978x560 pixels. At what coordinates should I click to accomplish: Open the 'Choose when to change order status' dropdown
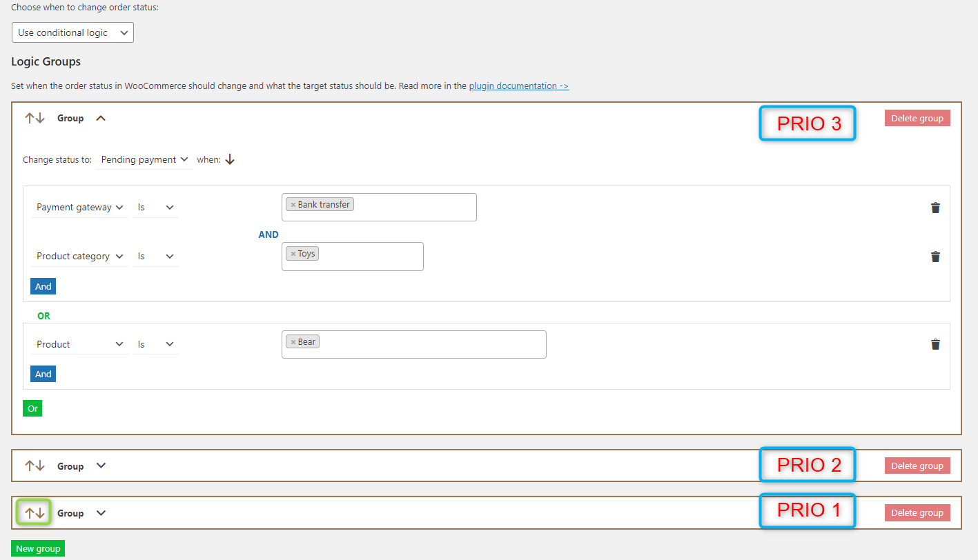pos(72,32)
